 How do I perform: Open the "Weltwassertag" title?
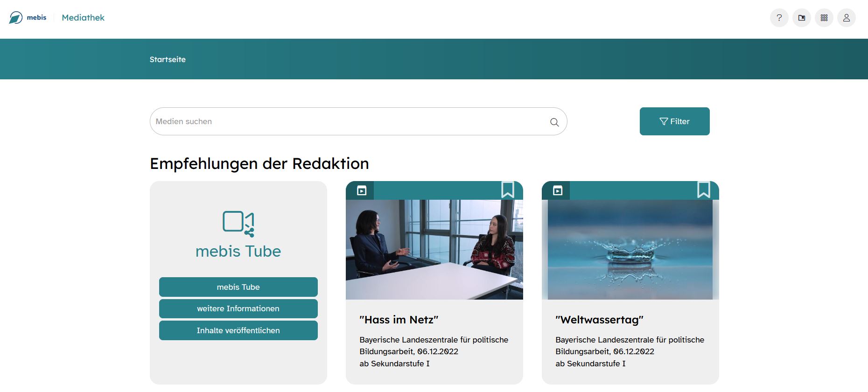(599, 320)
